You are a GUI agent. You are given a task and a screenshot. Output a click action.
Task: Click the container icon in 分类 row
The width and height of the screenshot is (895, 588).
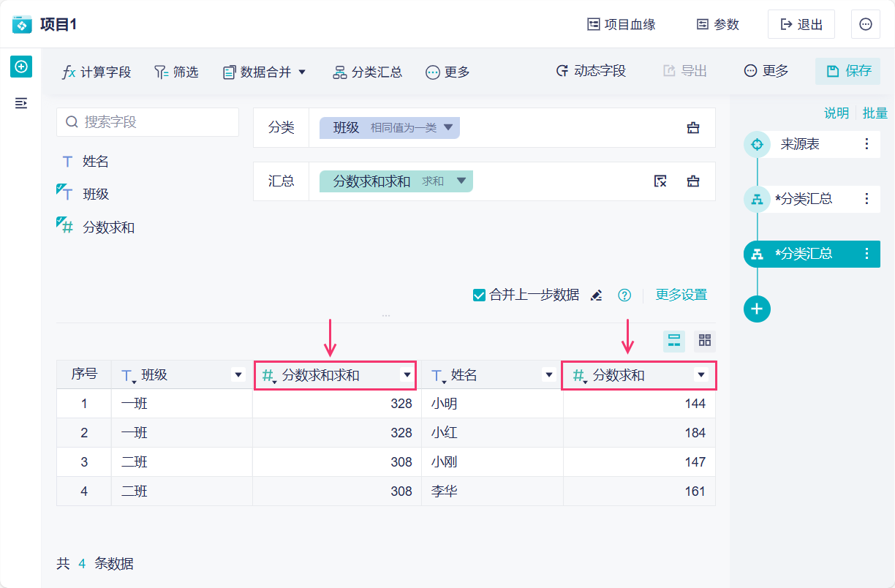click(x=693, y=128)
